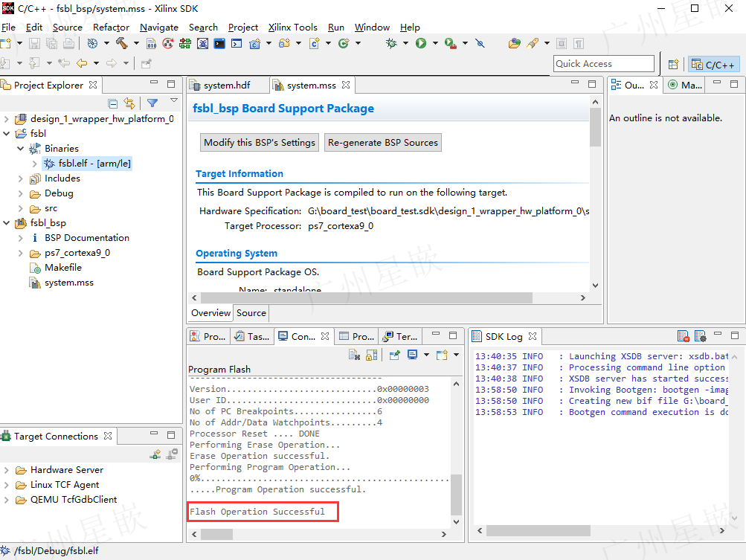The width and height of the screenshot is (746, 560).
Task: Click Re-generate BSP Sources button
Action: tap(383, 142)
